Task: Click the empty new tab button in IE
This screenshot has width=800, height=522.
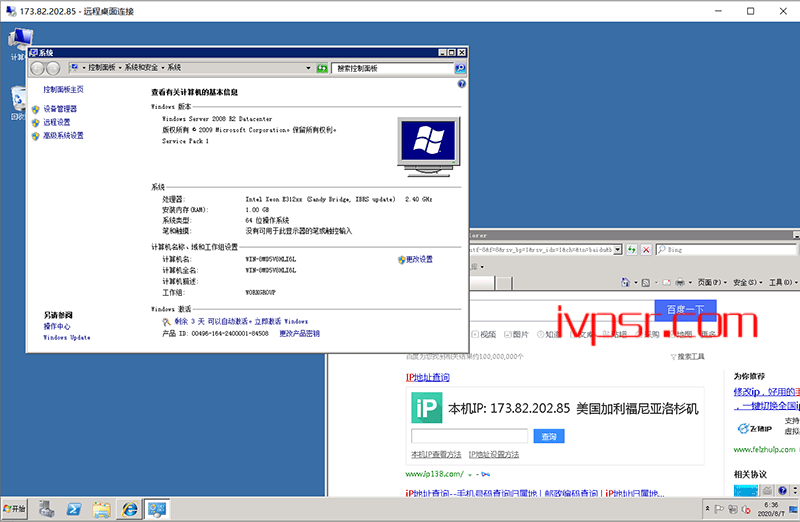Action: [x=504, y=283]
